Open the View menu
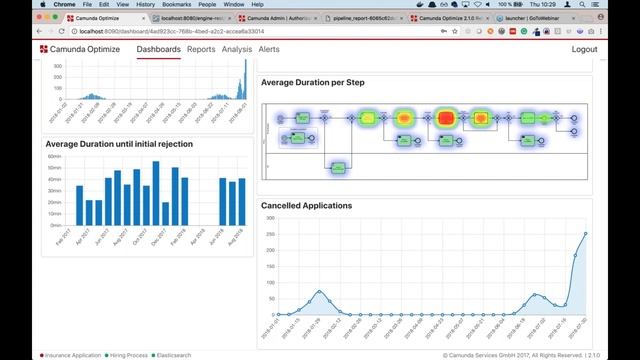 click(122, 4)
